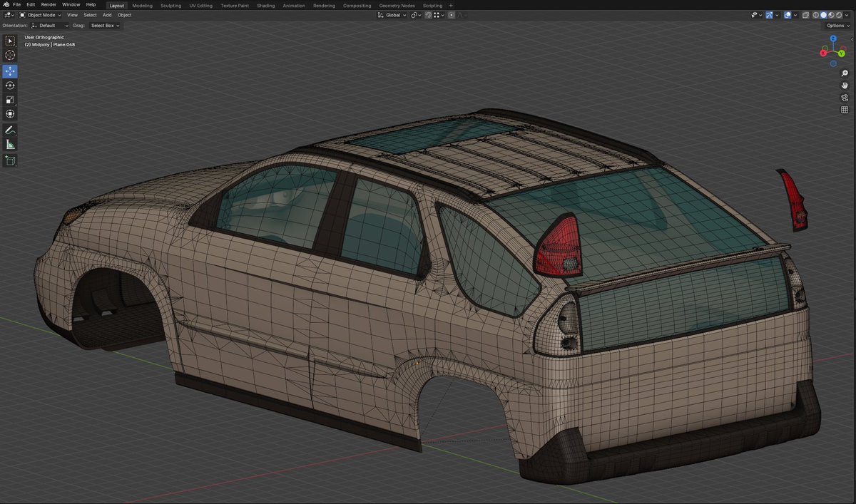
Task: Activate the Rotate tool
Action: click(x=10, y=86)
